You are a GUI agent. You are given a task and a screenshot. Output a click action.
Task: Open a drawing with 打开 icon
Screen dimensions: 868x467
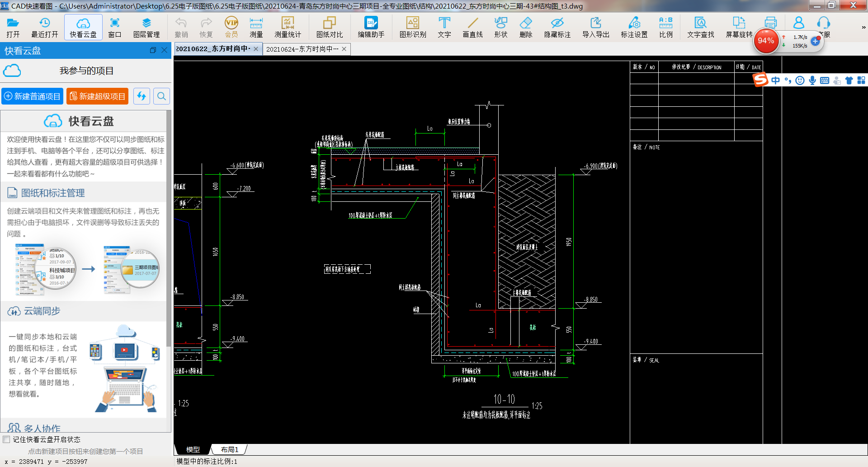tap(13, 27)
